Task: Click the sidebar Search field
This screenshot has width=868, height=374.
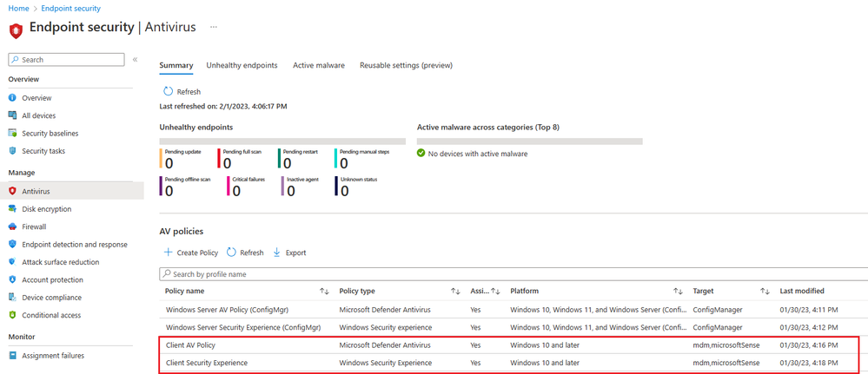Action: click(66, 59)
